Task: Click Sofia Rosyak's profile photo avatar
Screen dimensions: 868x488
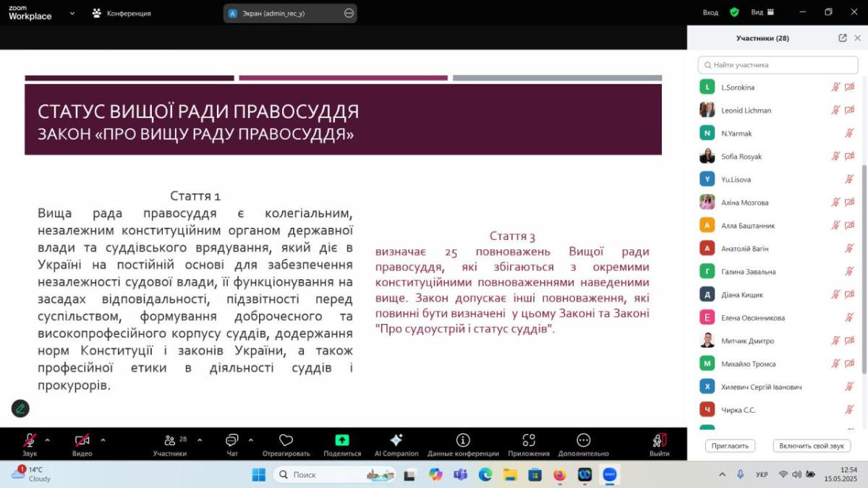Action: (x=707, y=156)
